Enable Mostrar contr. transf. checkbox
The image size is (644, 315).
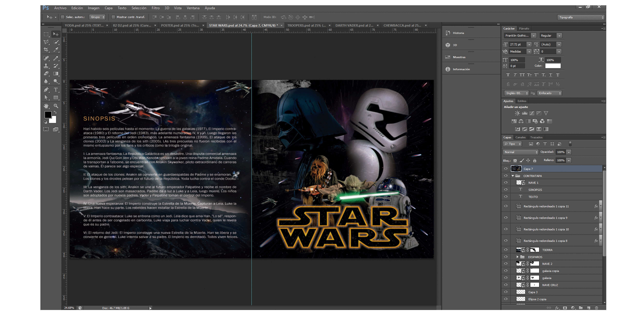(113, 17)
